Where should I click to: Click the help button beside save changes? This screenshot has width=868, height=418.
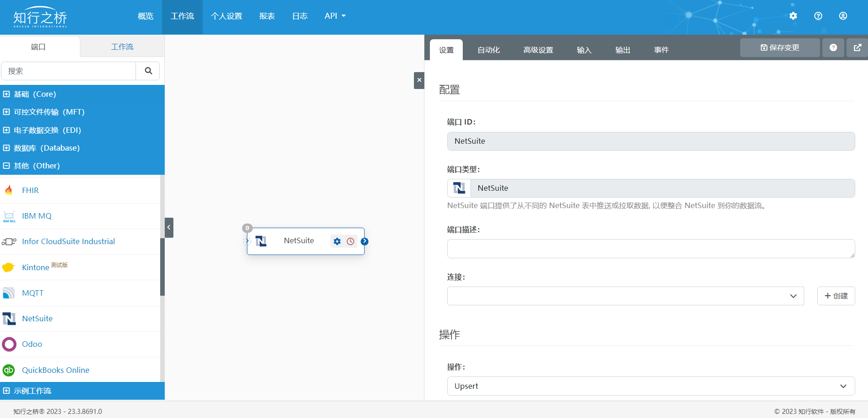point(833,47)
